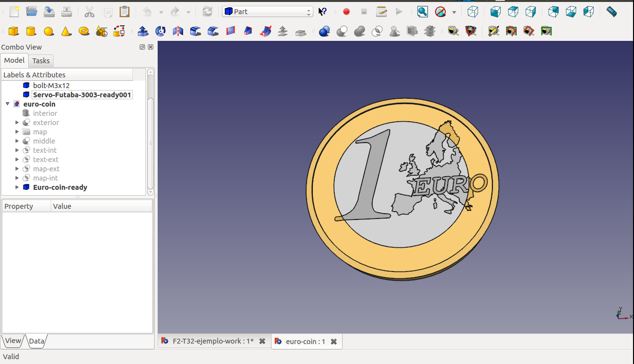Click the boolean Cut icon
Screen dimensions: 634x364
coord(342,32)
